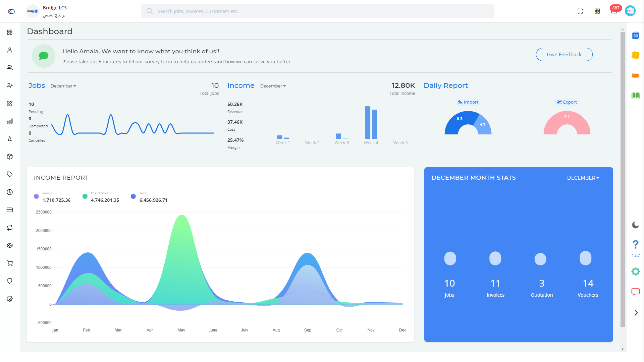Toggle dark mode moon icon

[636, 226]
